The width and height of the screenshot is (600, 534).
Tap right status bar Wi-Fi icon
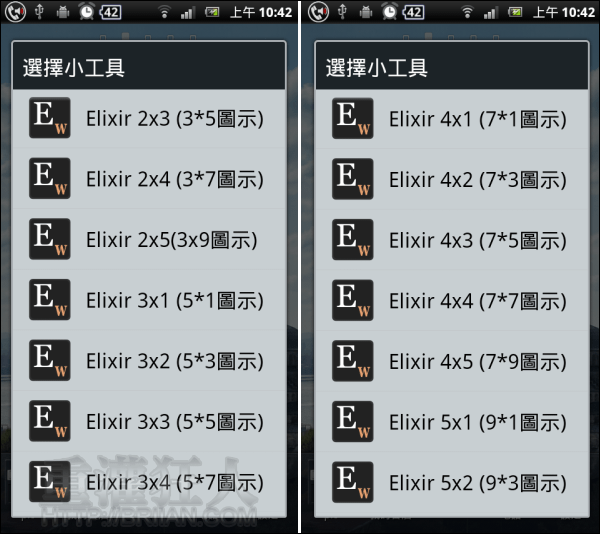(x=467, y=13)
